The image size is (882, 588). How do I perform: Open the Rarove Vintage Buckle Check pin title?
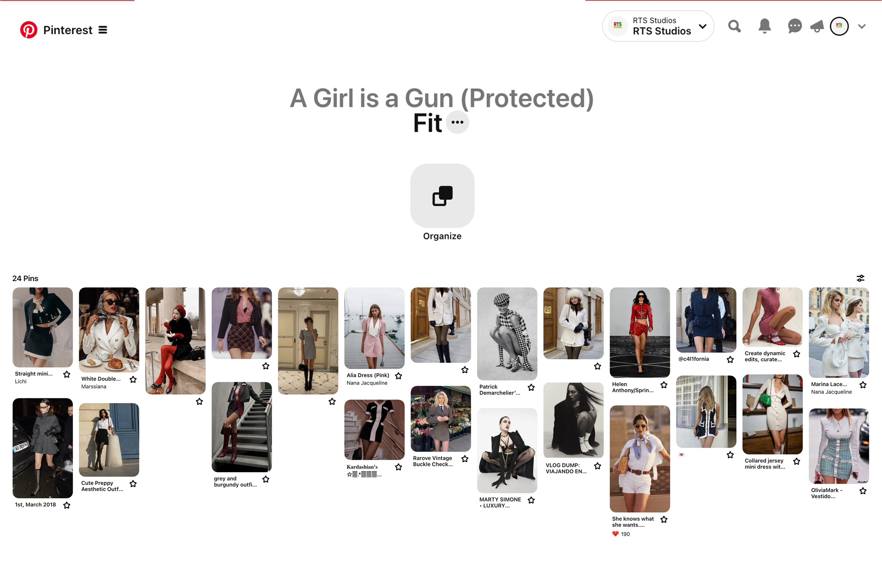pyautogui.click(x=433, y=461)
